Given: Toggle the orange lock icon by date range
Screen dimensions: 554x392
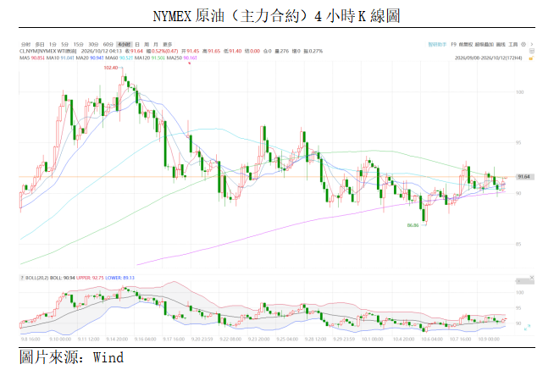Looking at the screenshot, I should [530, 58].
